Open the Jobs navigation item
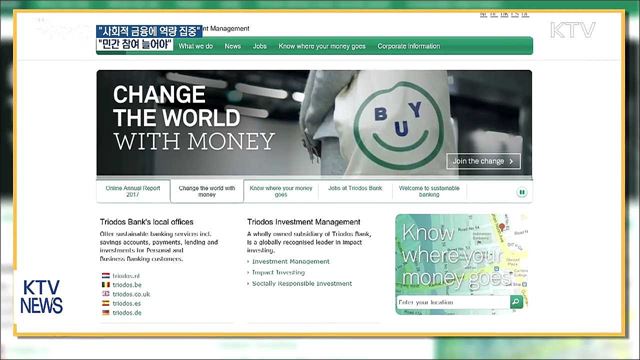 pos(260,46)
